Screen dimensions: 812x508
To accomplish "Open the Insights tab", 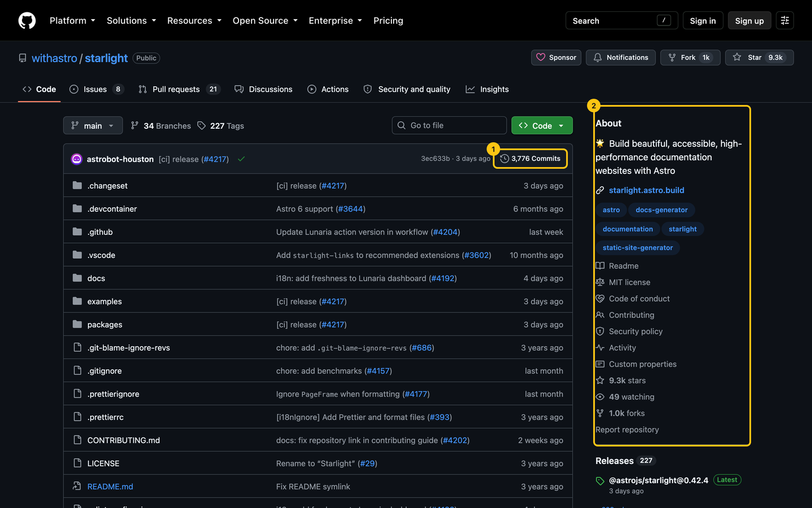I will tap(487, 89).
